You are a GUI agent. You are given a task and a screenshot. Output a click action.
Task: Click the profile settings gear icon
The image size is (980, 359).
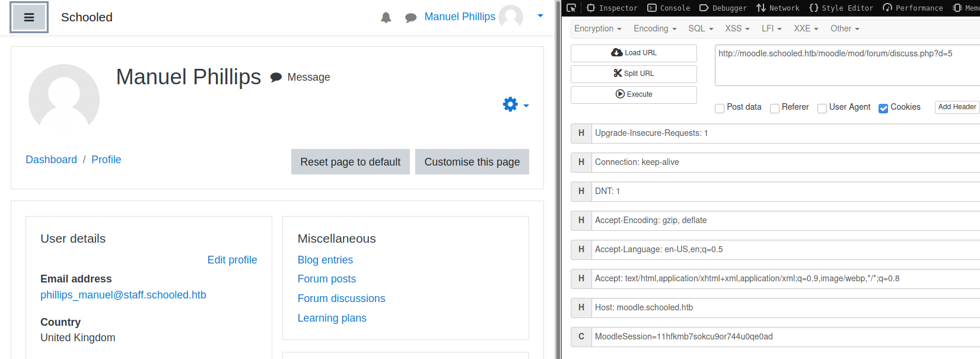pos(510,104)
